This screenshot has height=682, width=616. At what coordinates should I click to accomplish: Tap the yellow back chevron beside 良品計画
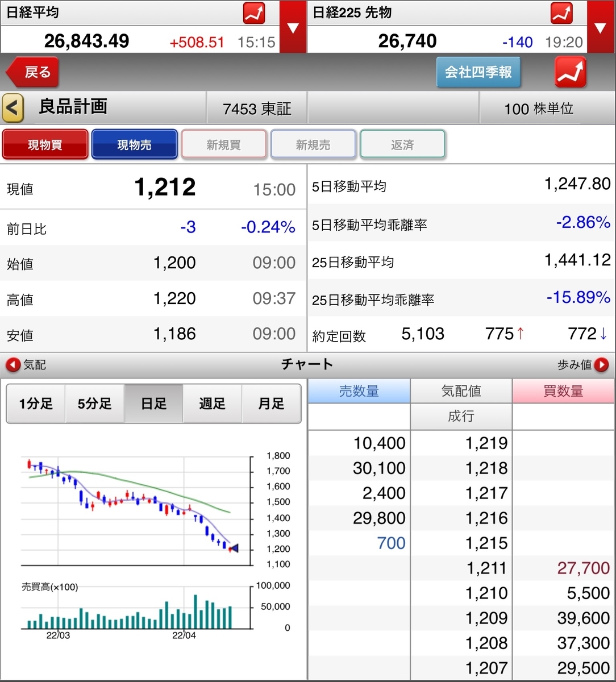pos(13,108)
